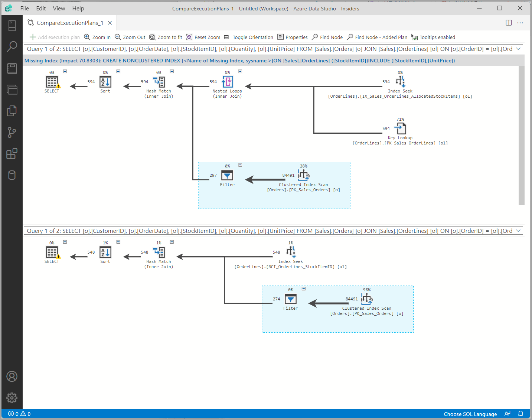Select the bottom plan Sort node icon
532x420 pixels.
tap(105, 252)
